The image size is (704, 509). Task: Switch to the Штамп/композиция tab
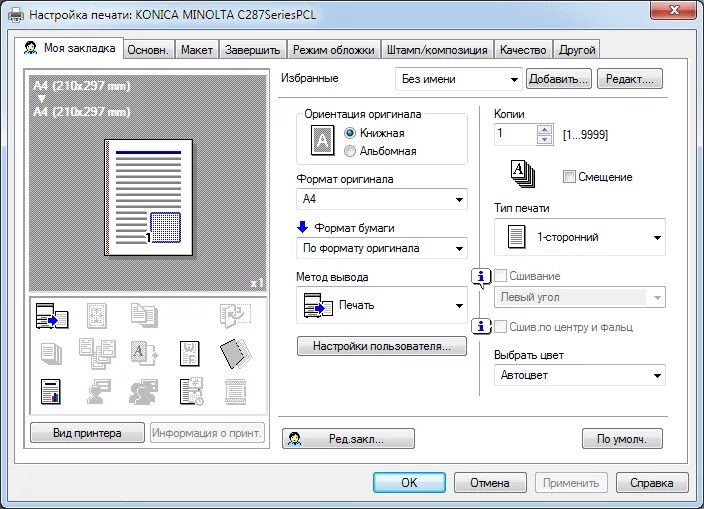(x=437, y=50)
